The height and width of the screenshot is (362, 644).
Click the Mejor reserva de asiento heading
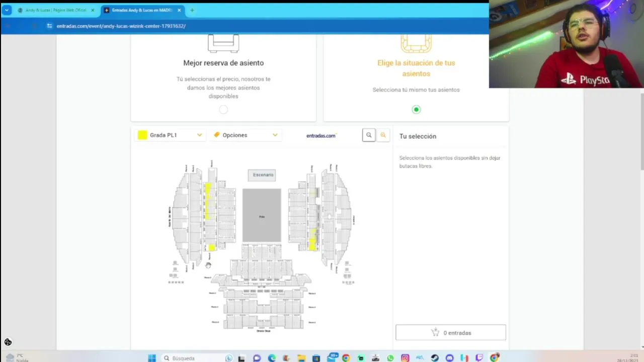223,63
